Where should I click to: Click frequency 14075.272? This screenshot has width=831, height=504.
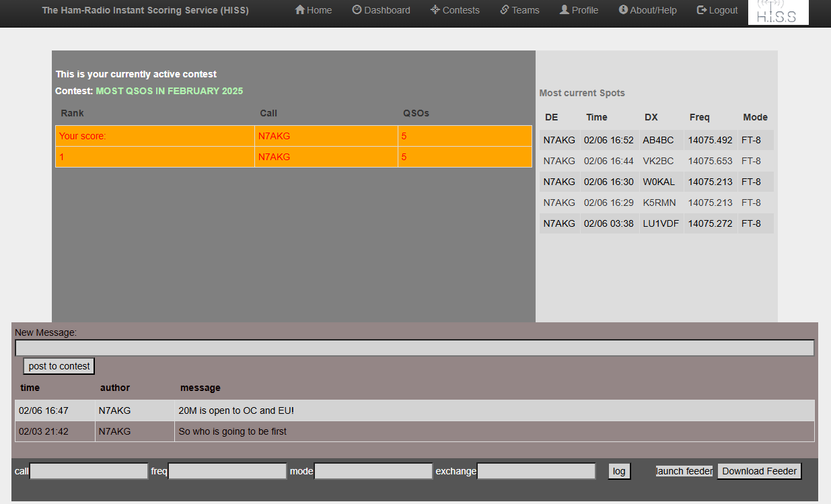coord(710,223)
